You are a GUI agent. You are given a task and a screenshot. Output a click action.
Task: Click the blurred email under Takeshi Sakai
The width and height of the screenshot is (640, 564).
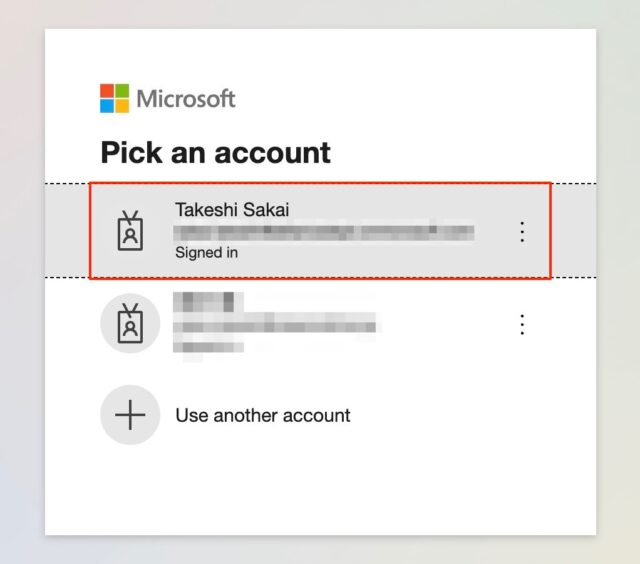click(324, 233)
